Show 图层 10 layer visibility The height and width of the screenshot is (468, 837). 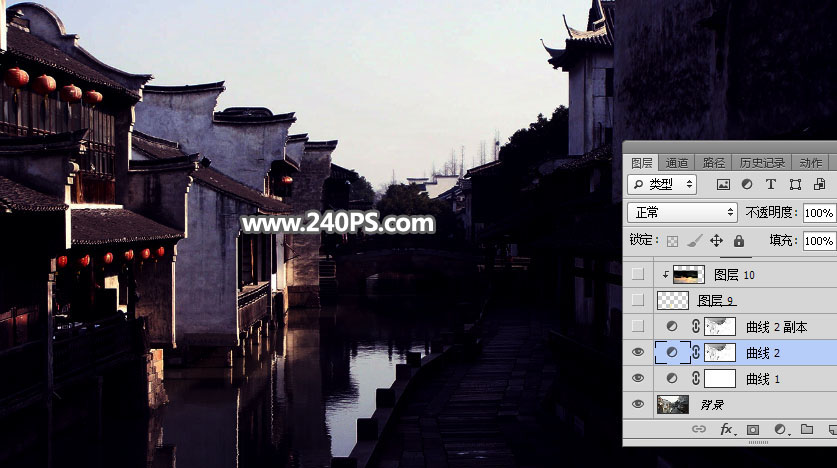[x=638, y=274]
